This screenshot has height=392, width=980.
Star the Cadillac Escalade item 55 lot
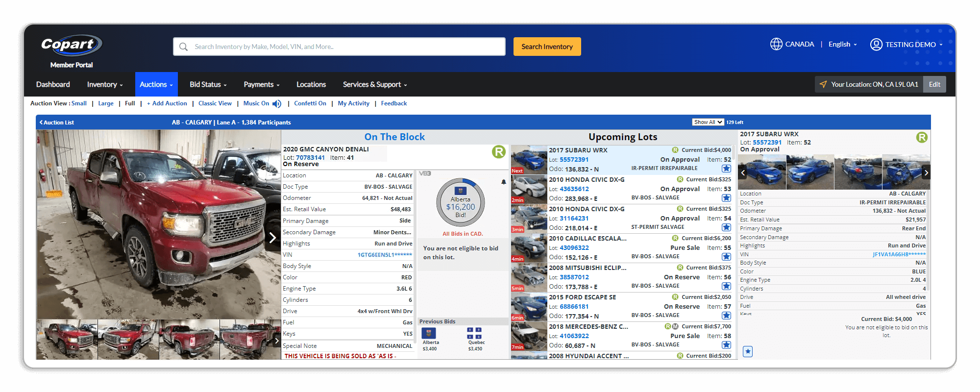[726, 257]
